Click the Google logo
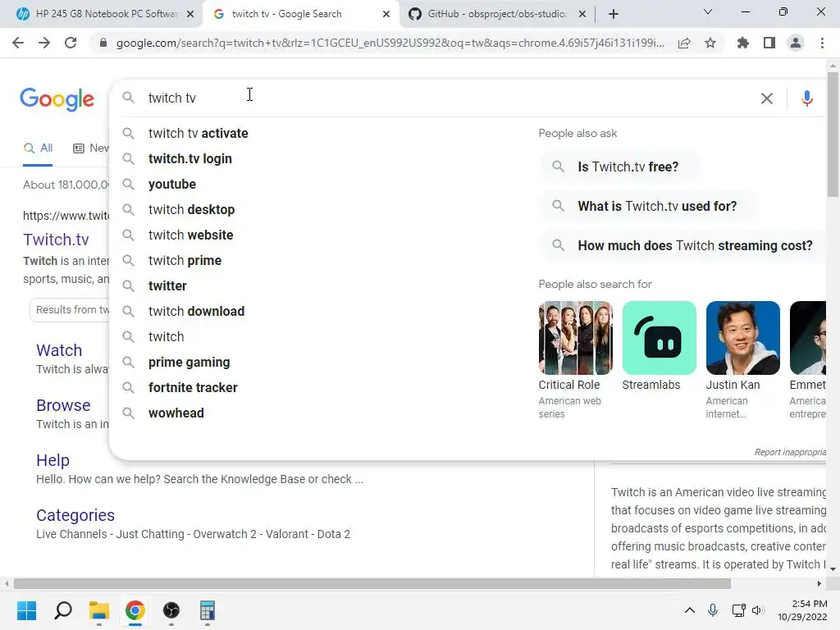The width and height of the screenshot is (840, 630). (57, 99)
